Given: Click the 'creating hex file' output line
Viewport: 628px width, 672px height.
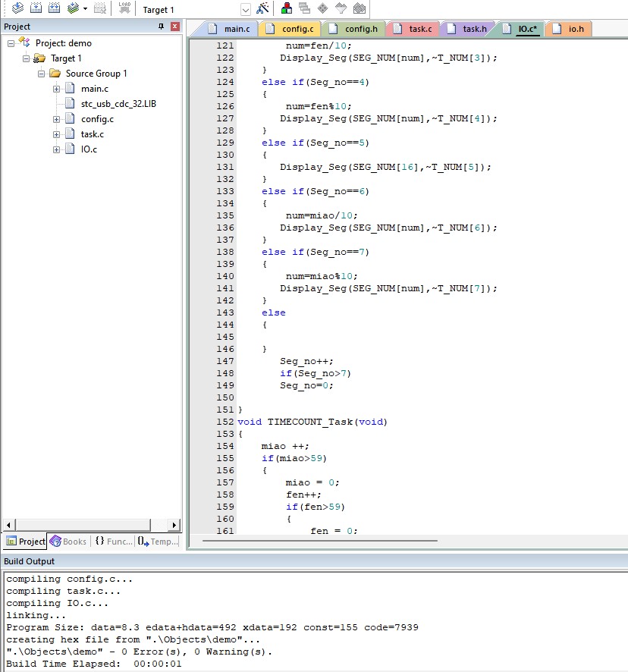Looking at the screenshot, I should (x=133, y=639).
